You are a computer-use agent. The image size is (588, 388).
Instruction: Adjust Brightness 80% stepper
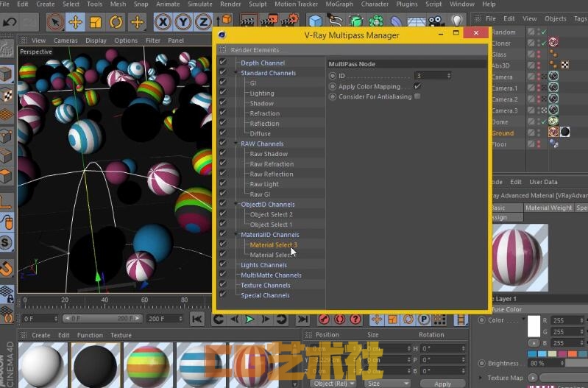pos(562,363)
